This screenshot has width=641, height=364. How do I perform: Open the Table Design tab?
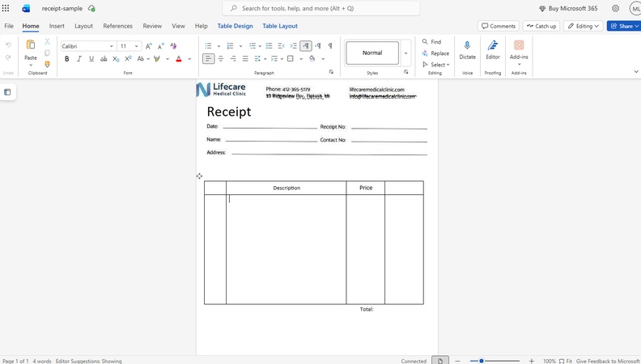point(235,26)
